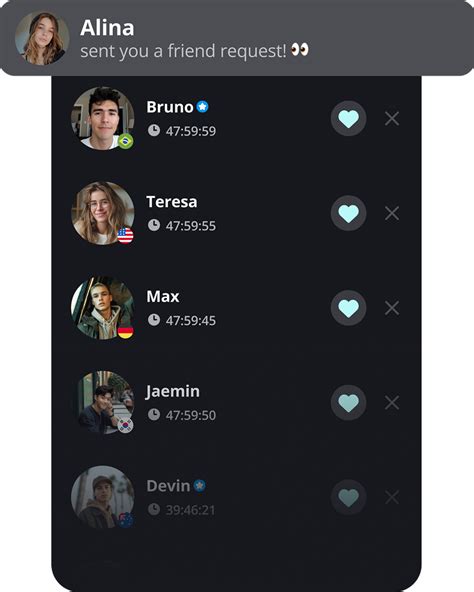This screenshot has height=592, width=474.
Task: Open the Teresa name link
Action: pos(172,202)
